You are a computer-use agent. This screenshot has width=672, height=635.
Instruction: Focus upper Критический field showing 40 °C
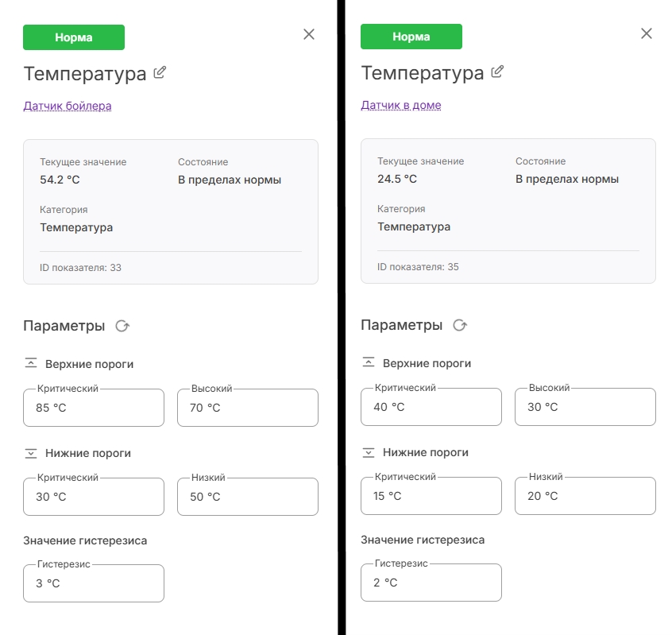pyautogui.click(x=431, y=406)
